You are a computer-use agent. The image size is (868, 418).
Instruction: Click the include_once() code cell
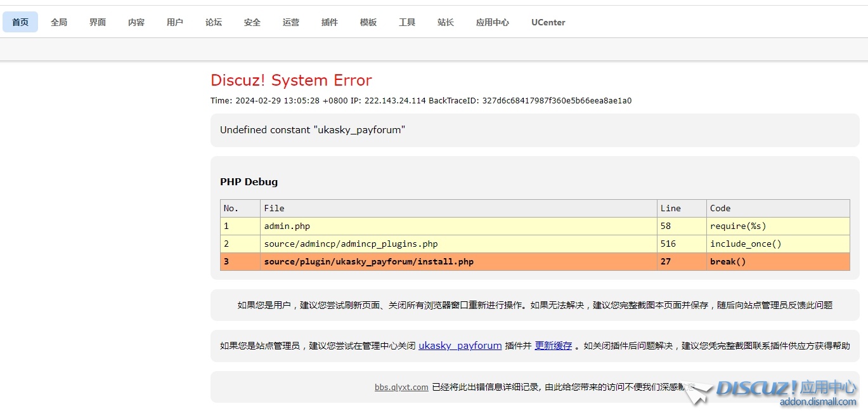(x=778, y=244)
